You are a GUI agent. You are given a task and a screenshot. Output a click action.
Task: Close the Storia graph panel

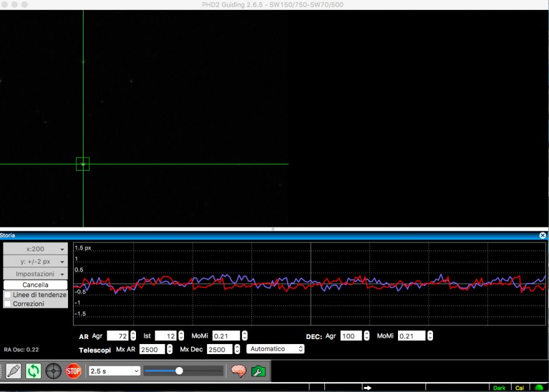542,236
